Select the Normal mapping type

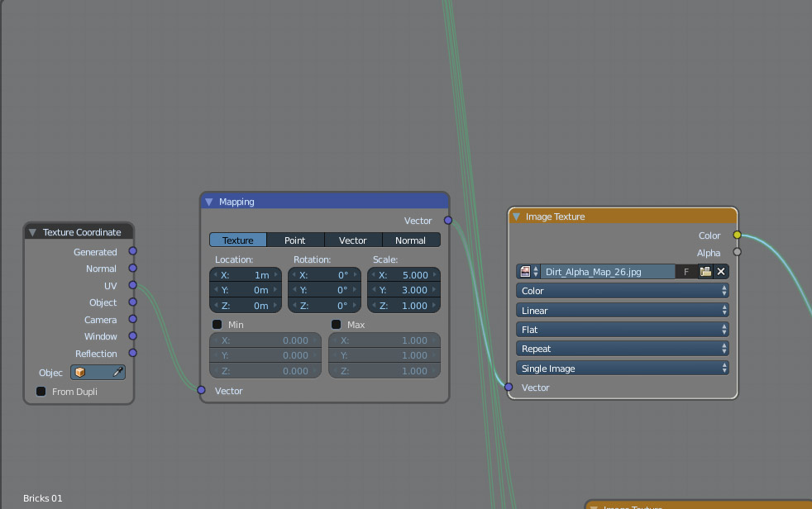click(x=411, y=240)
